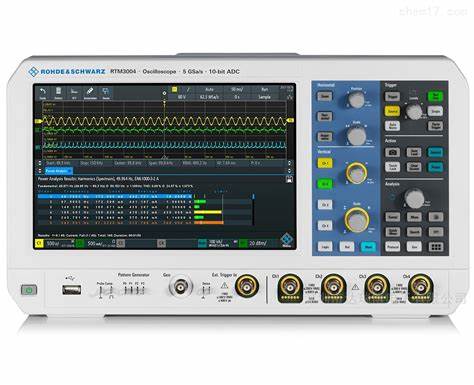Push the camera screenshot button under Action

pos(392,152)
